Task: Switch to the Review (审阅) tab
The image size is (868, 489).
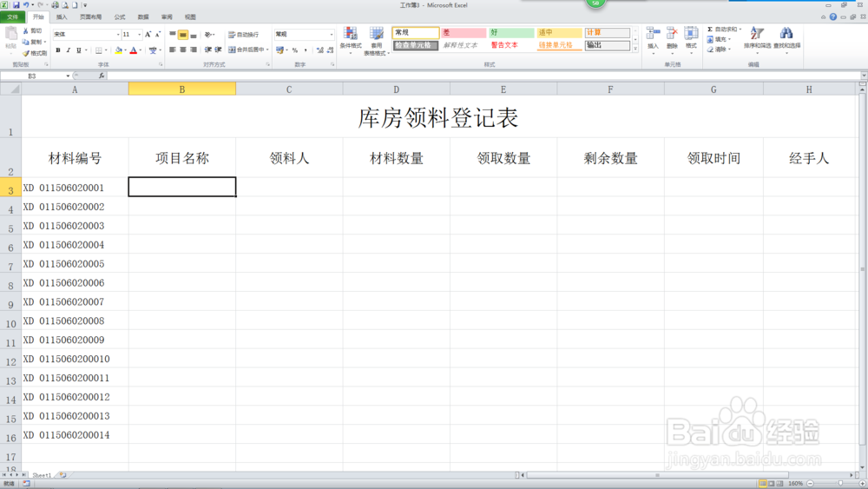Action: pos(167,17)
